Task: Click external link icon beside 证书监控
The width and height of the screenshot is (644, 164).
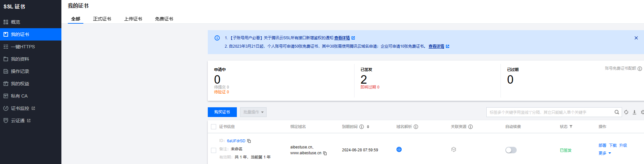Action: [33, 108]
